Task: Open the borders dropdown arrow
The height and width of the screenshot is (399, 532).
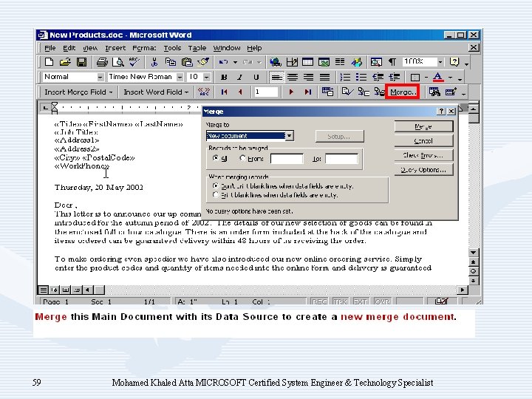Action: coord(426,78)
